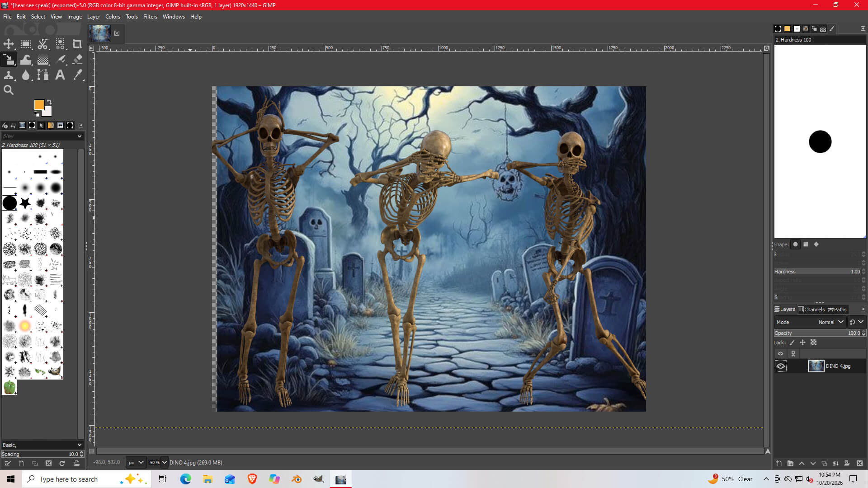This screenshot has height=488, width=868.
Task: Choose the diamond brush shape
Action: coord(816,244)
